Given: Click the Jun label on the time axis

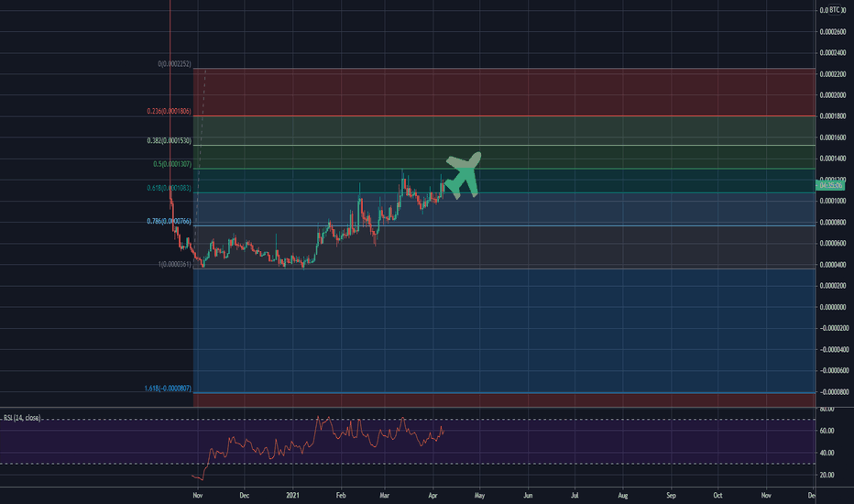Looking at the screenshot, I should (x=528, y=495).
